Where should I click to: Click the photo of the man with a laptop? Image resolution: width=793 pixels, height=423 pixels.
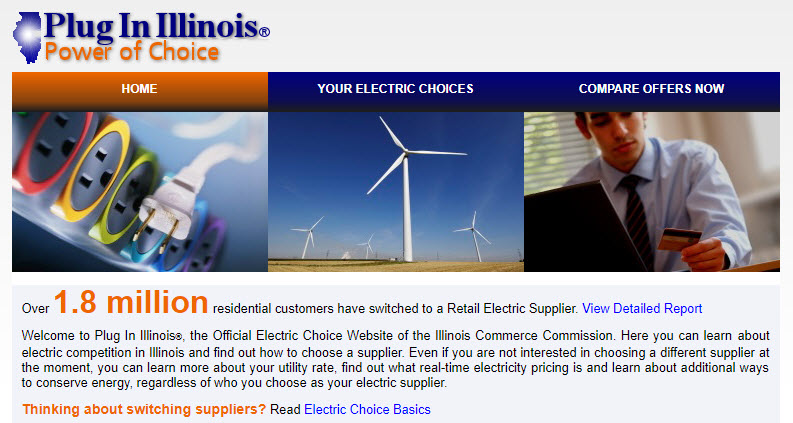click(652, 192)
